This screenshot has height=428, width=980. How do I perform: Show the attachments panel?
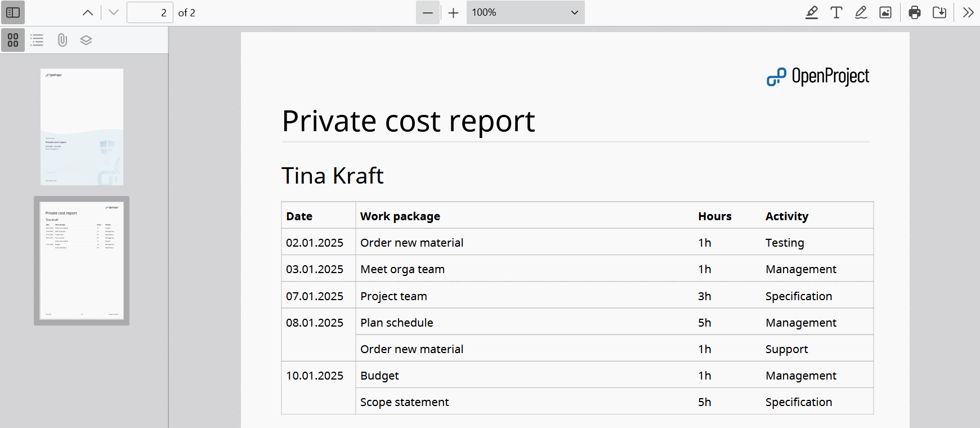62,40
